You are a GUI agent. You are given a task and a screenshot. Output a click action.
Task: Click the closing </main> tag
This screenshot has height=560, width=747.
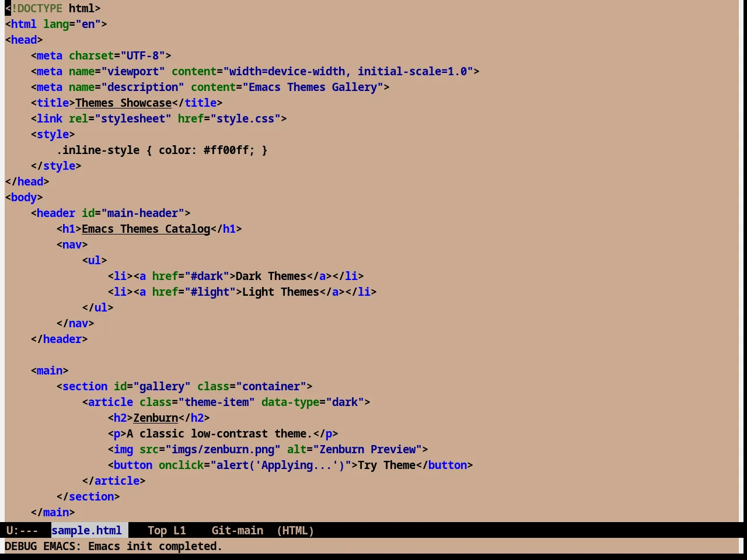53,512
